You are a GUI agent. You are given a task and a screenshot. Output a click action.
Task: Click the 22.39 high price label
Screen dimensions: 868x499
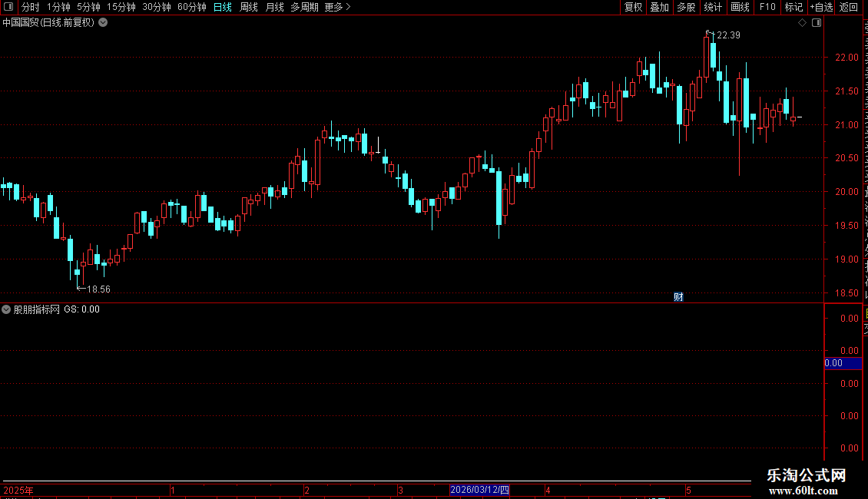728,35
